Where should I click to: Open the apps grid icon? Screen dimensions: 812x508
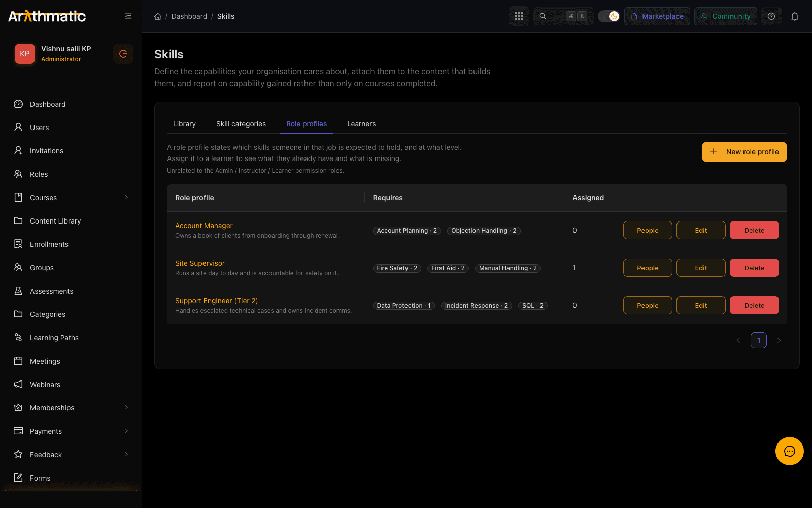pyautogui.click(x=519, y=16)
